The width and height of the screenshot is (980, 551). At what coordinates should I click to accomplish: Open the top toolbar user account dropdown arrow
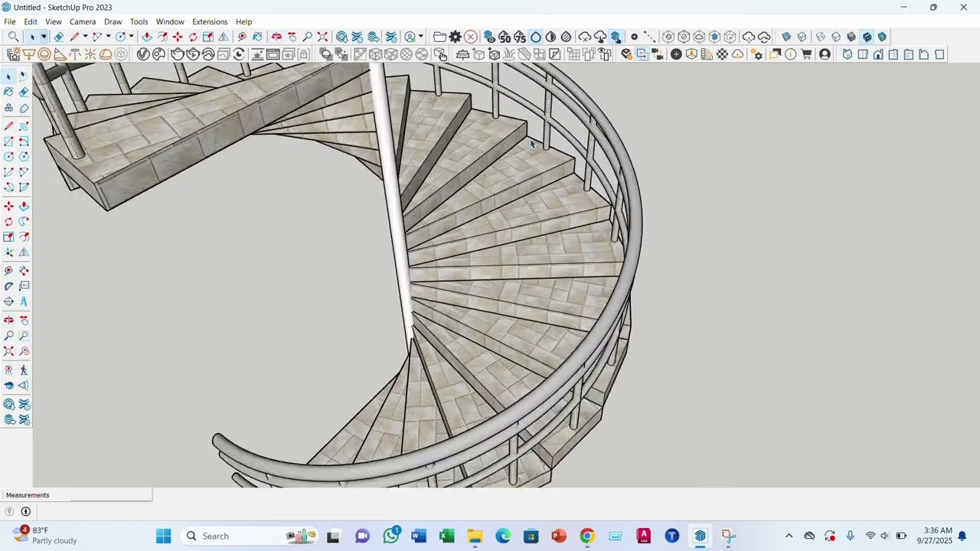click(x=420, y=37)
